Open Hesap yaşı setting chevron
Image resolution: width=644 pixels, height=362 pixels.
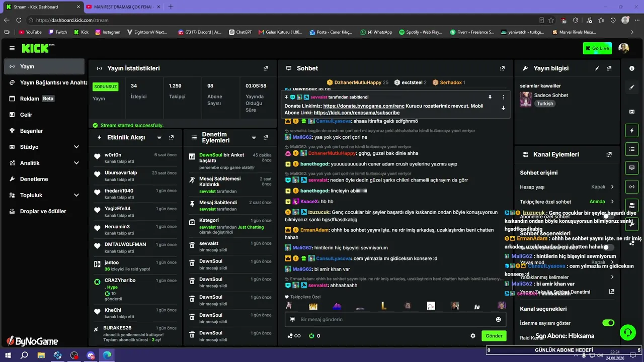(x=612, y=187)
